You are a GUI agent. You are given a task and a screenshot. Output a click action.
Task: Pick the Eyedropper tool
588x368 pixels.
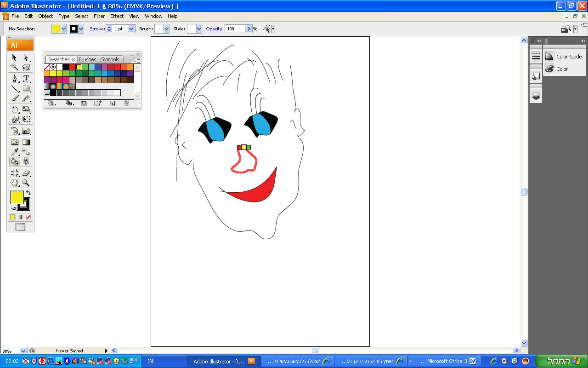[15, 152]
